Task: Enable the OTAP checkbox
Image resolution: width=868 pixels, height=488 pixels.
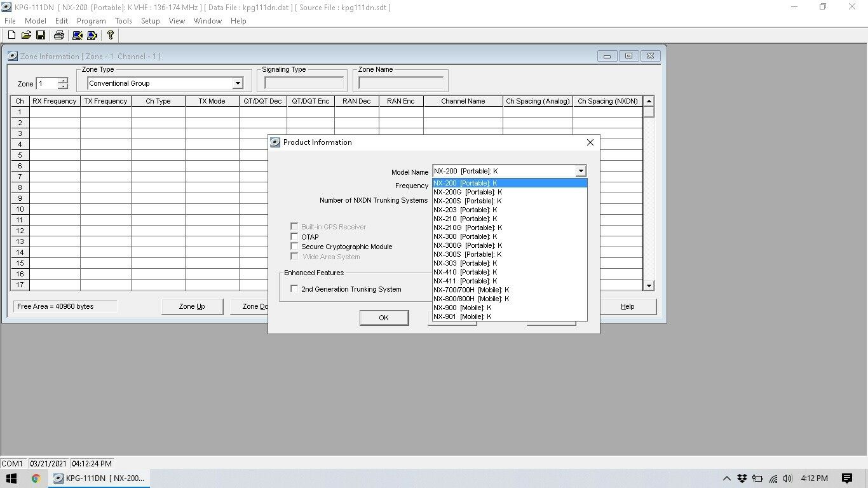Action: pos(294,236)
